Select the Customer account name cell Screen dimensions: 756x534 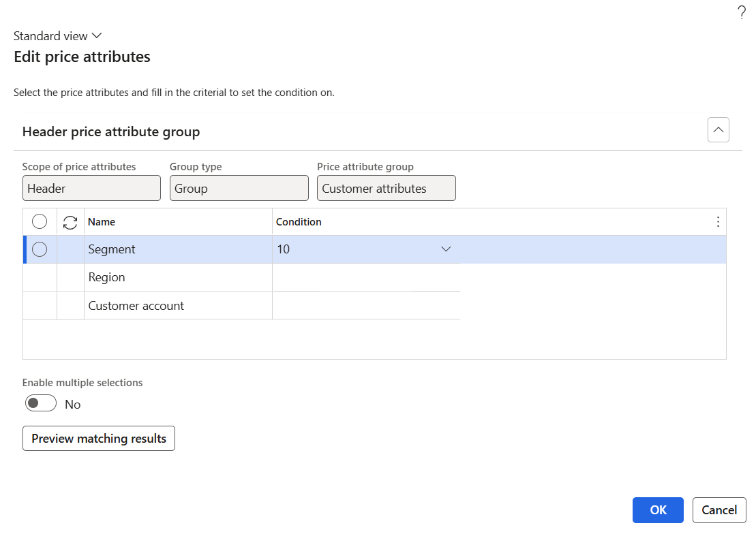tap(179, 306)
